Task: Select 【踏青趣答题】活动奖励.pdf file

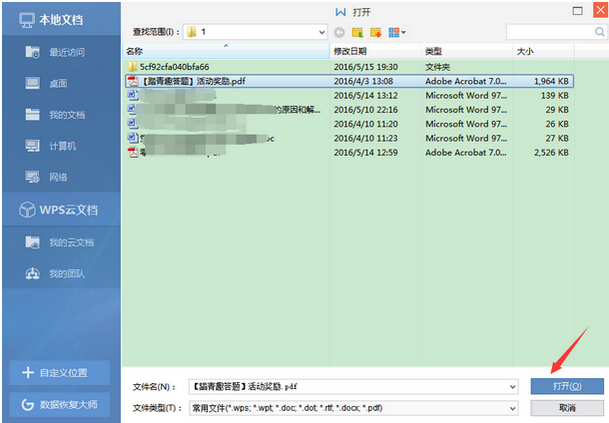Action: [349, 81]
